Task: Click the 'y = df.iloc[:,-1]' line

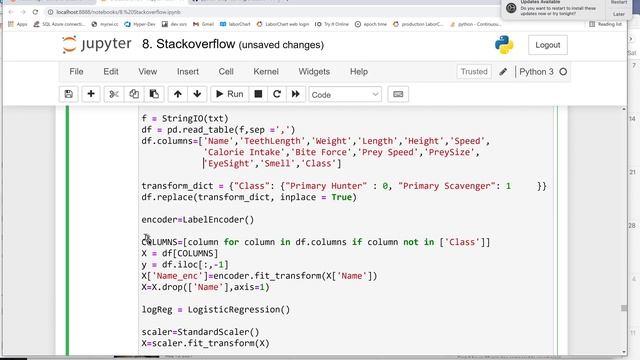Action: point(185,264)
